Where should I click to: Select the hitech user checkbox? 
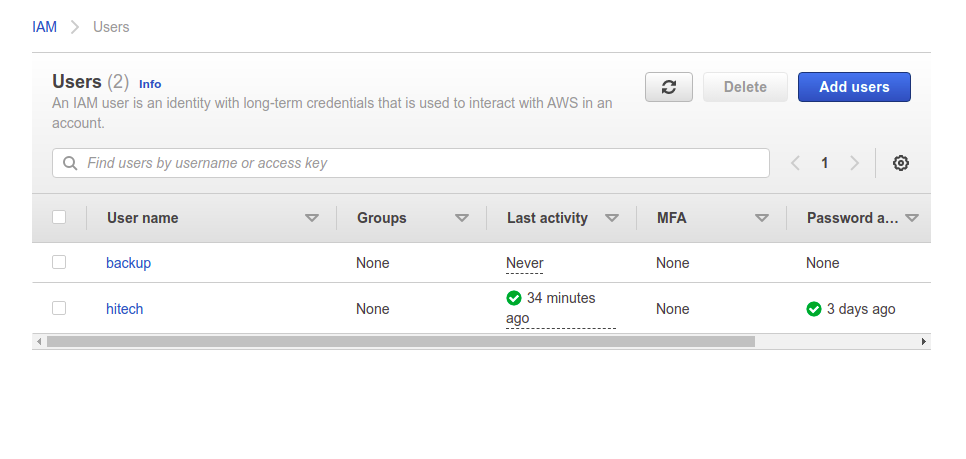59,308
